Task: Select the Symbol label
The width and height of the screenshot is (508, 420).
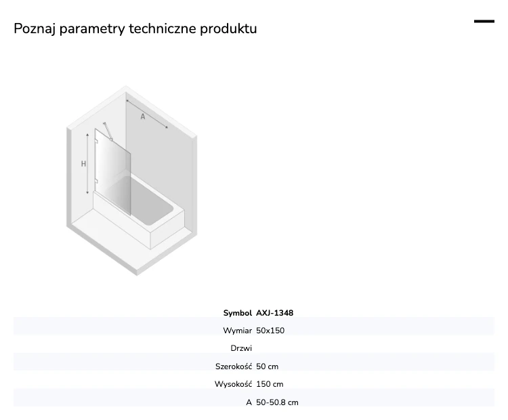Action: (237, 313)
